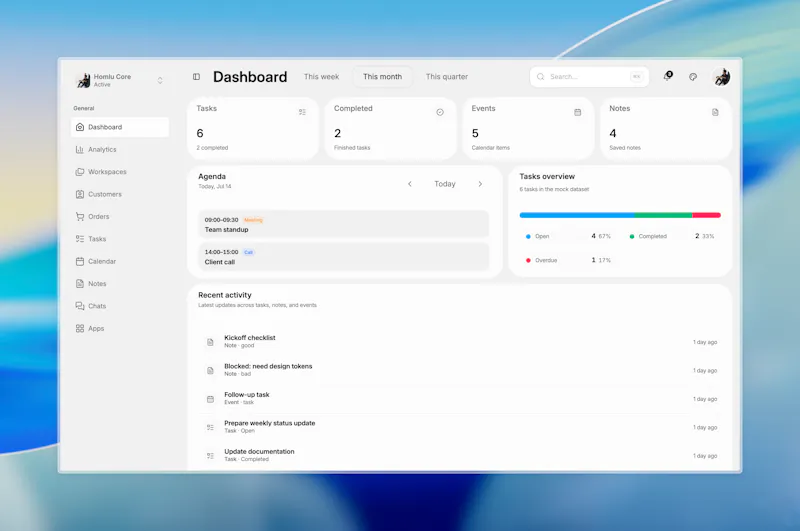Viewport: 800px width, 531px height.
Task: Focus the Search input field
Action: coord(589,77)
